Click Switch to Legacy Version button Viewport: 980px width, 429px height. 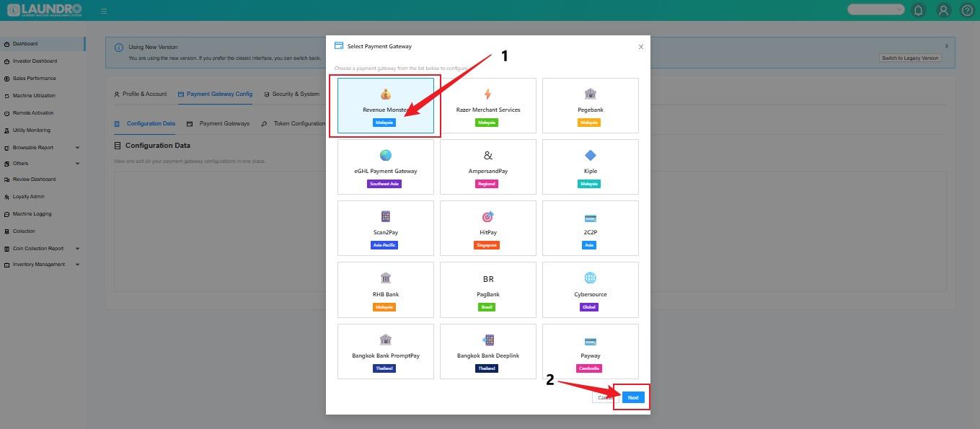point(910,58)
